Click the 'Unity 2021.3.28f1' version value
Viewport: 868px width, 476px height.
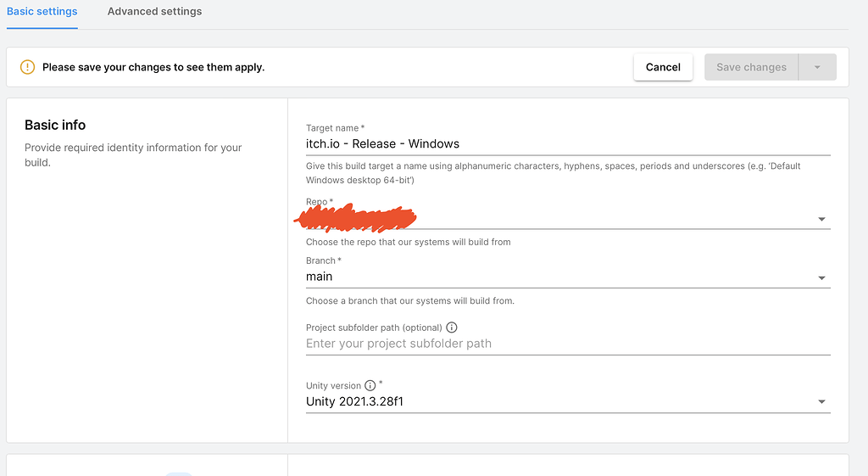click(x=354, y=401)
